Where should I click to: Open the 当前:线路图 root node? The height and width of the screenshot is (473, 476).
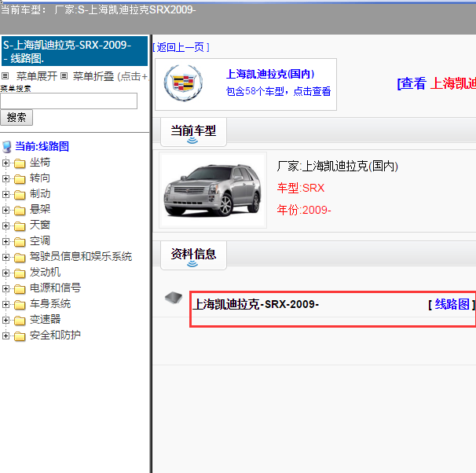[42, 146]
